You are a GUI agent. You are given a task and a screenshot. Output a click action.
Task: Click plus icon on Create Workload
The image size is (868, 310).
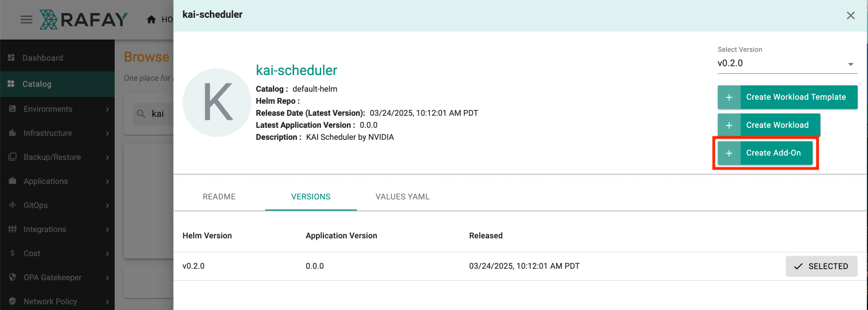tap(729, 125)
